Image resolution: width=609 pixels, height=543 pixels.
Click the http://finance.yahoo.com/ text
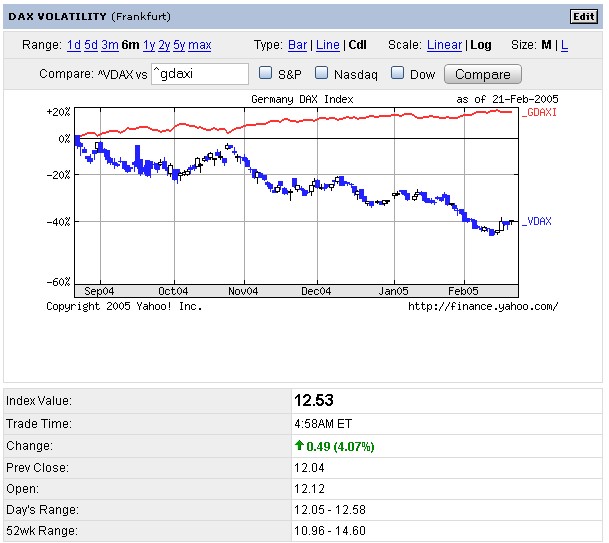[x=483, y=306]
